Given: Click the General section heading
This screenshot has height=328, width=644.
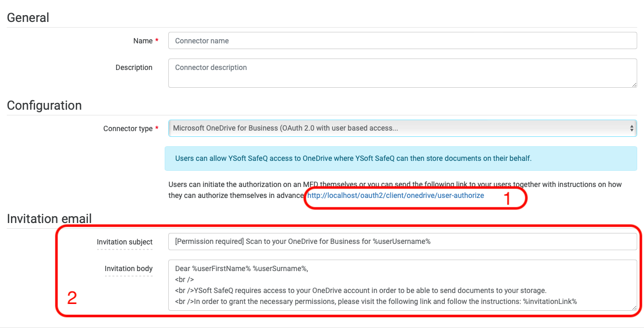Looking at the screenshot, I should pos(28,17).
